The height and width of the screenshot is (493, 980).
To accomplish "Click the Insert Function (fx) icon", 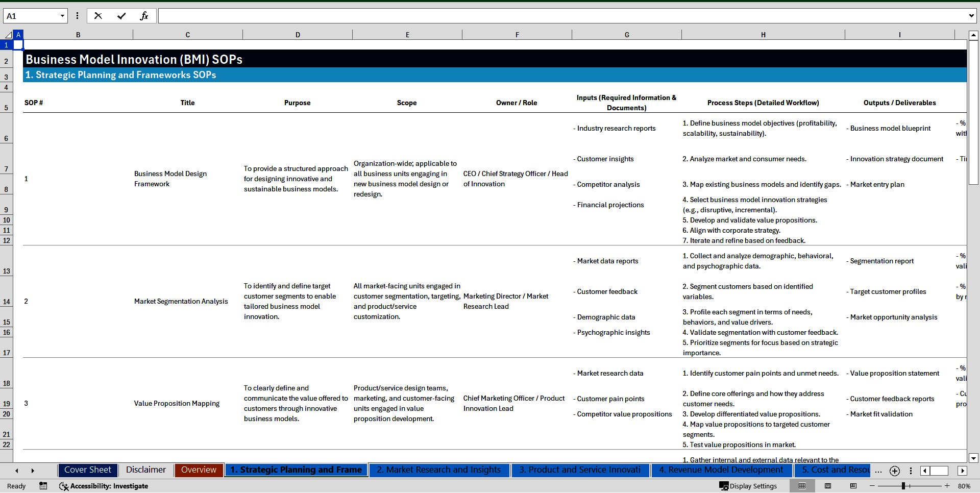I will pos(144,15).
